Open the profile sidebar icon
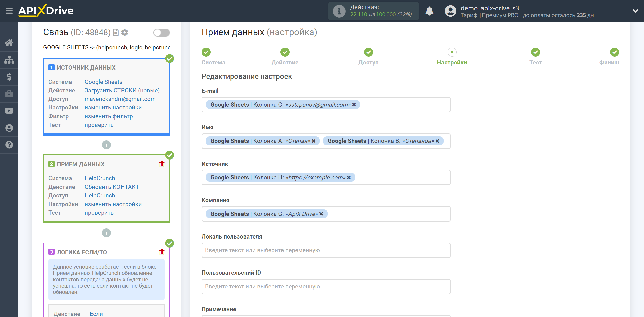 (9, 128)
